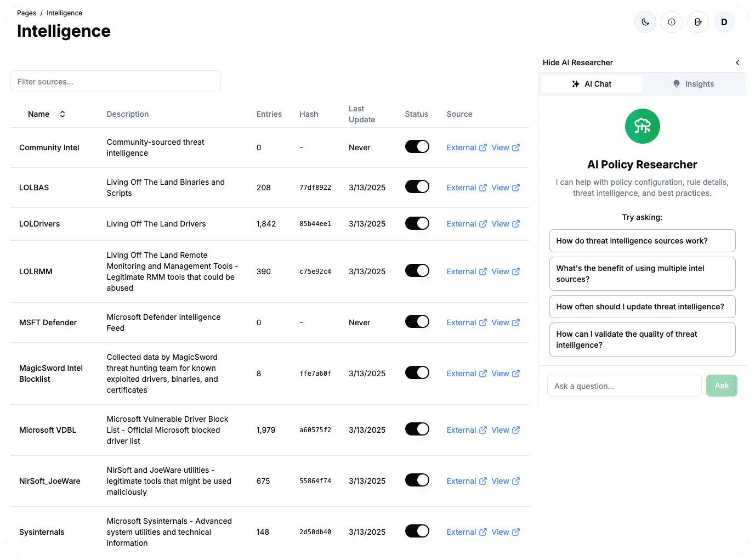The height and width of the screenshot is (560, 755).
Task: Disable the LOLBAS source switch
Action: coord(417,186)
